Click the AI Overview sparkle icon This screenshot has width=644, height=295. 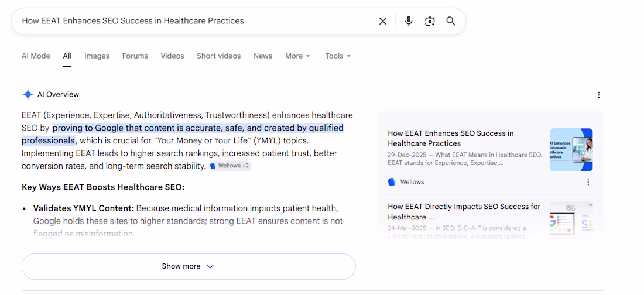tap(28, 94)
